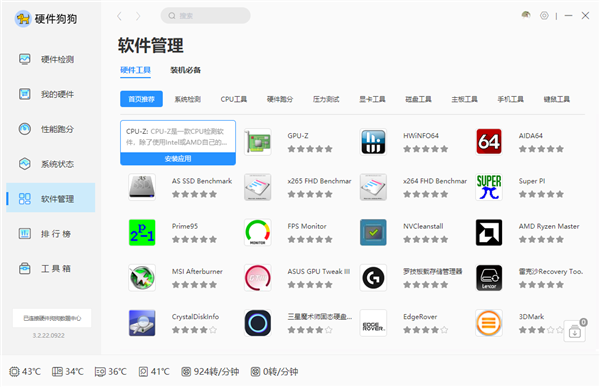
Task: Open the EdgeRover icon
Action: 373,323
